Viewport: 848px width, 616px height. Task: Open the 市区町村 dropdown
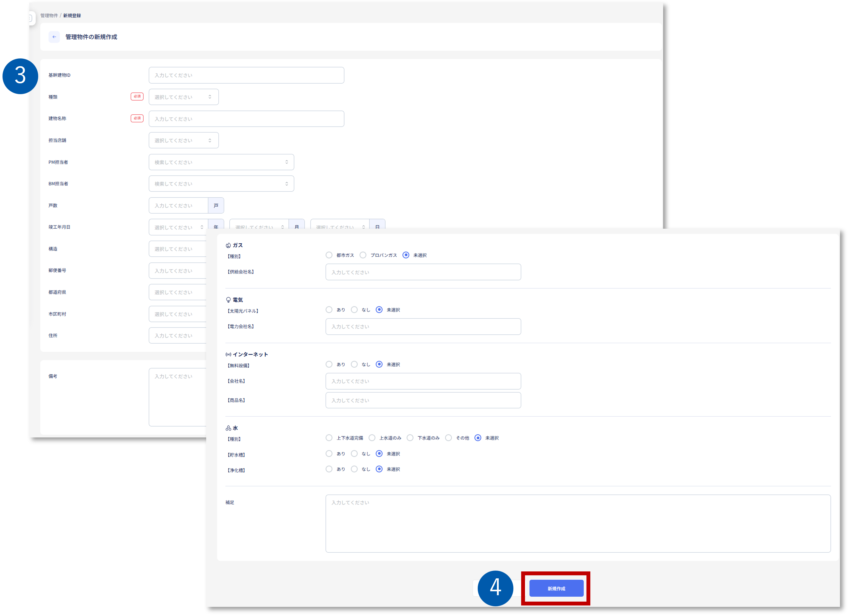click(178, 314)
